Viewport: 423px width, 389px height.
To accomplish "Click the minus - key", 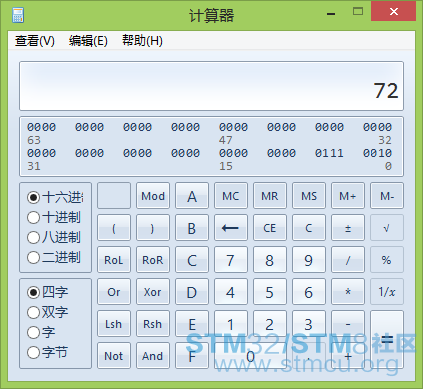I will tap(348, 324).
